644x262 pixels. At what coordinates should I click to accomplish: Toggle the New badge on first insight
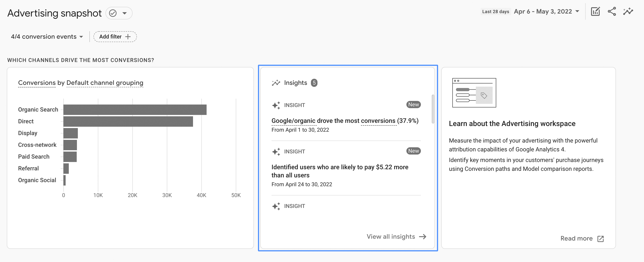(413, 104)
